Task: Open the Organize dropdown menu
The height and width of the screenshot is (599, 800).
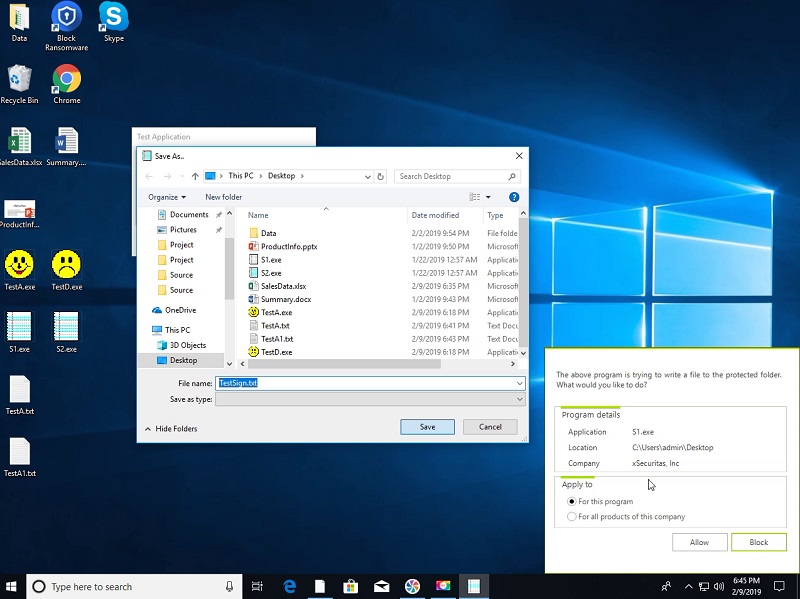Action: click(167, 197)
